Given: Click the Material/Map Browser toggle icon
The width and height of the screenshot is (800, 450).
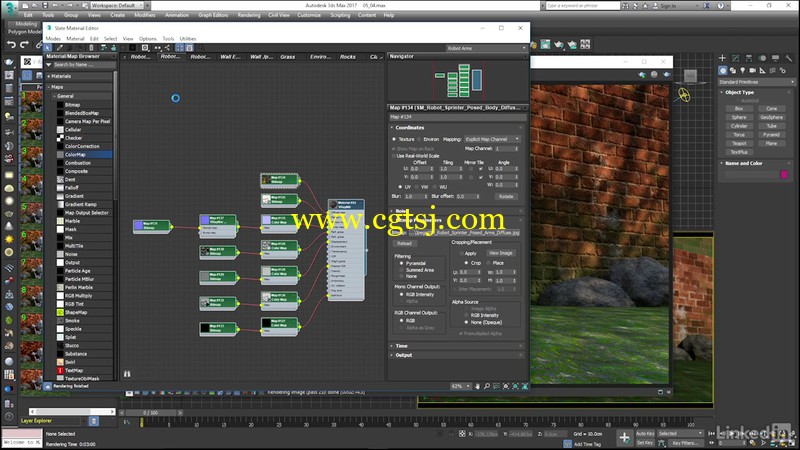Looking at the screenshot, I should 180,47.
